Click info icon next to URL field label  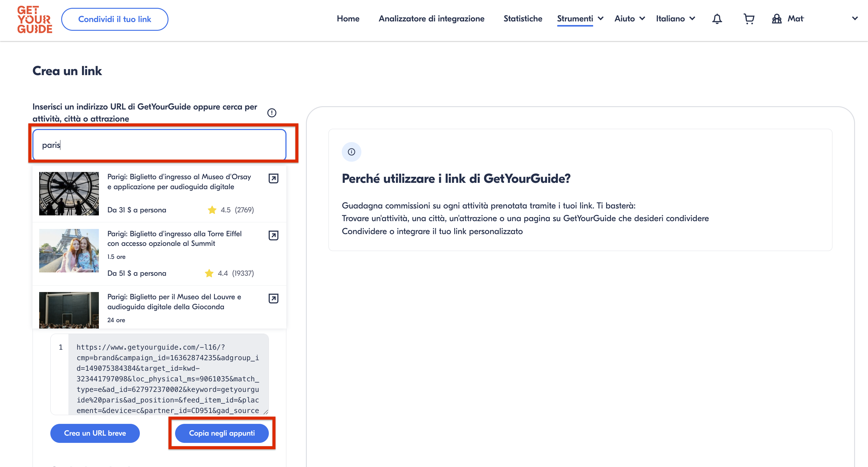[272, 113]
